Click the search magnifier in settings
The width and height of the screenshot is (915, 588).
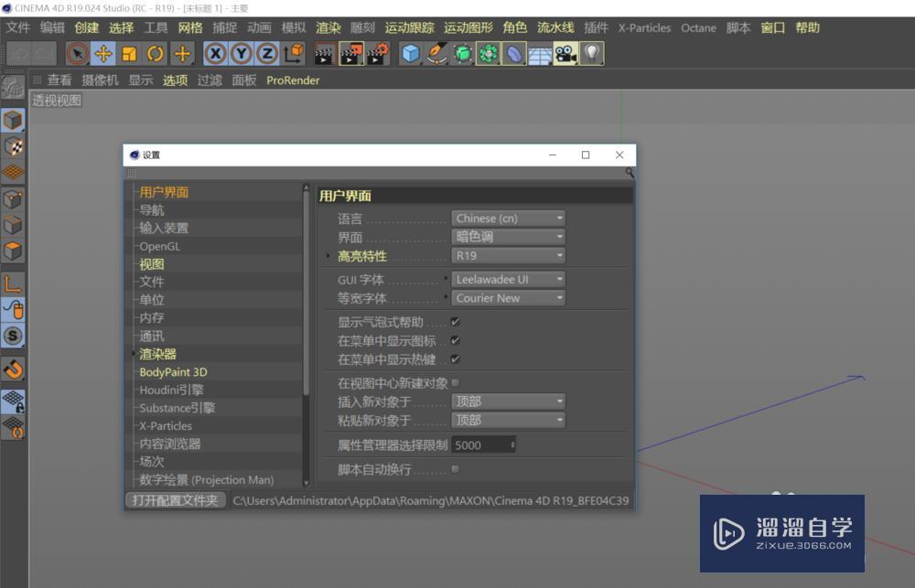tap(630, 173)
